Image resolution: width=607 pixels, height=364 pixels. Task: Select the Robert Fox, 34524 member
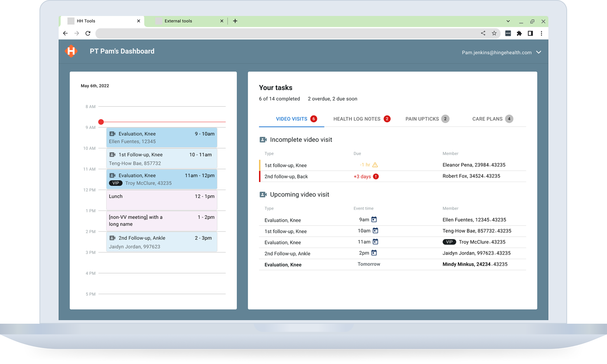[x=471, y=176]
